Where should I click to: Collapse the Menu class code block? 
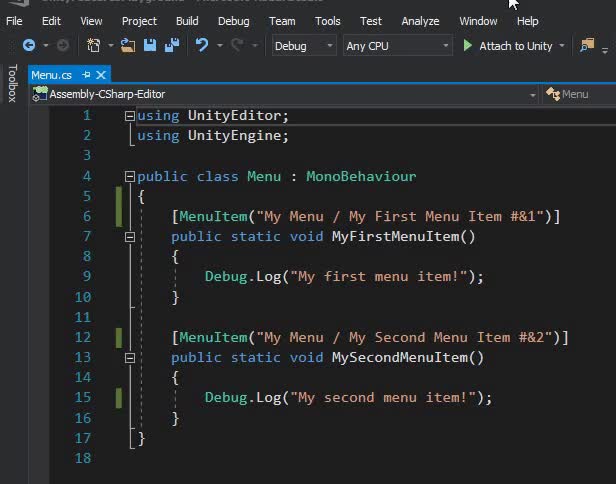click(x=129, y=176)
